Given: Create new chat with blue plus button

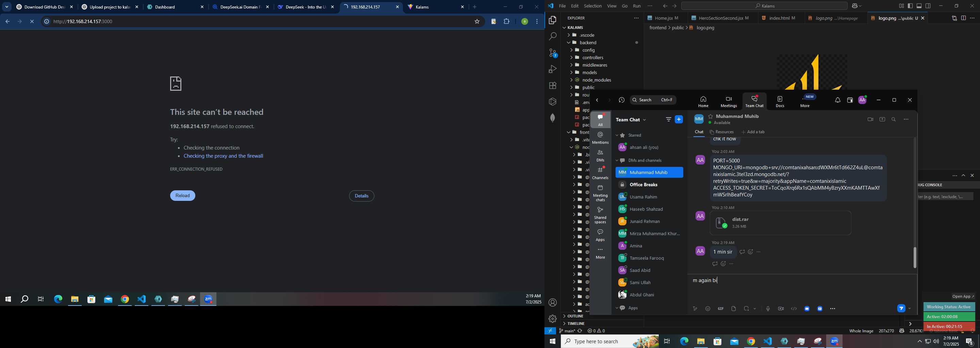Looking at the screenshot, I should pos(679,120).
